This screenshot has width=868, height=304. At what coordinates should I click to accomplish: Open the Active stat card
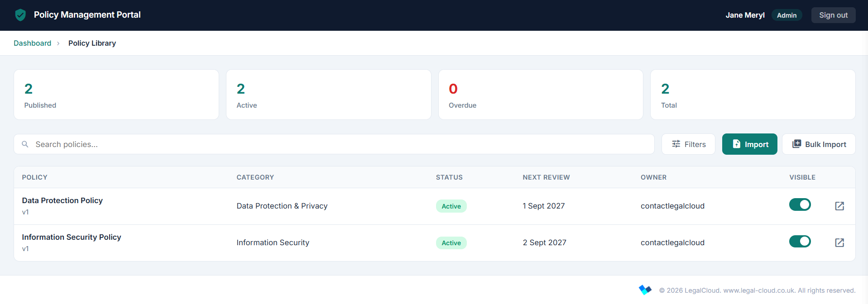click(x=328, y=95)
